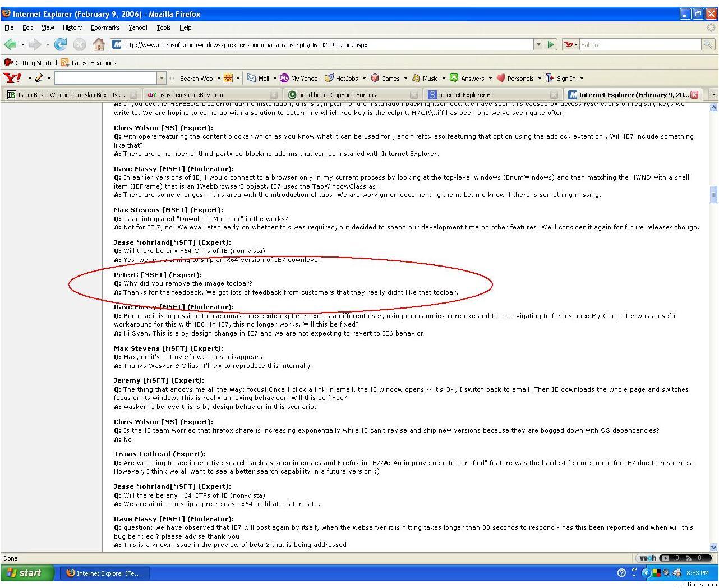The image size is (719, 588).
Task: Open the tab list dropdown arrow
Action: [713, 95]
